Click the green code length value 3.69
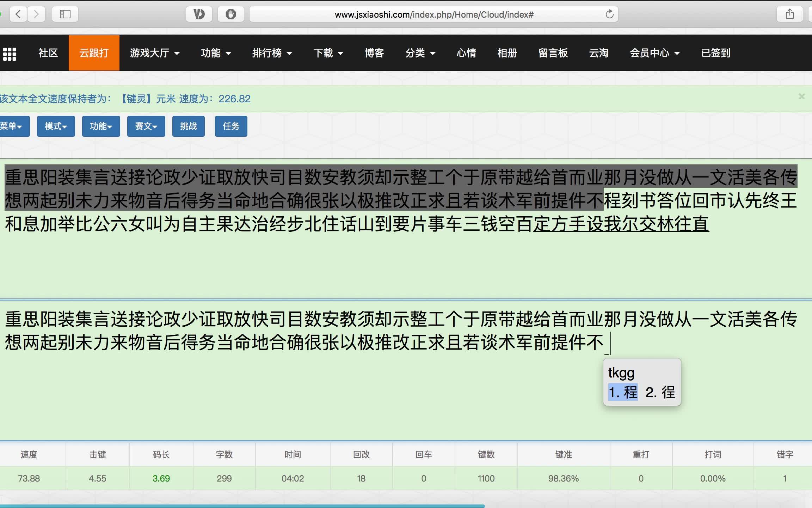The image size is (812, 508). point(161,478)
